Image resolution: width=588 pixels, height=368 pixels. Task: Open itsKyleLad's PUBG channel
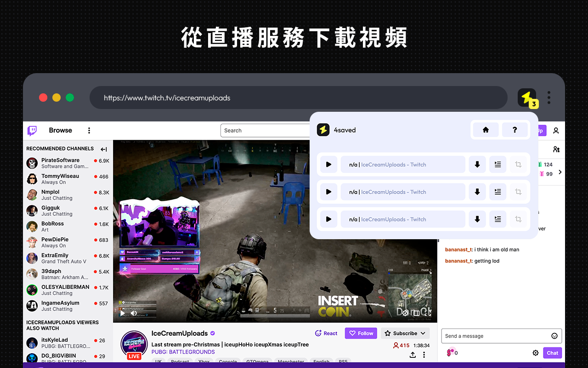pos(68,343)
